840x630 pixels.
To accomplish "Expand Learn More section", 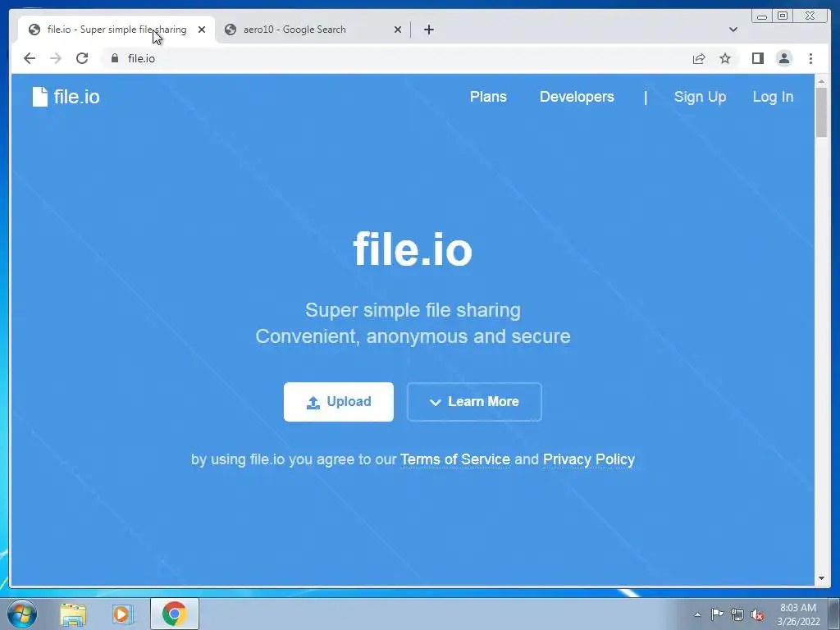I will tap(474, 402).
